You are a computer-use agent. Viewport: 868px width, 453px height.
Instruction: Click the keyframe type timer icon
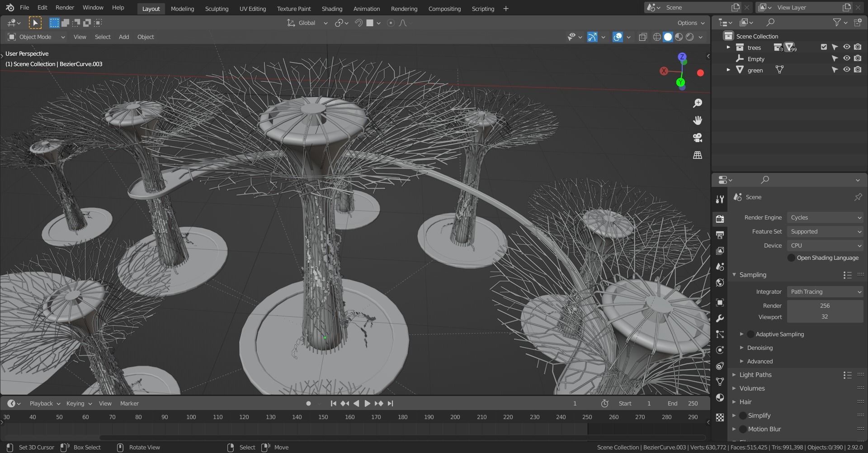point(604,403)
